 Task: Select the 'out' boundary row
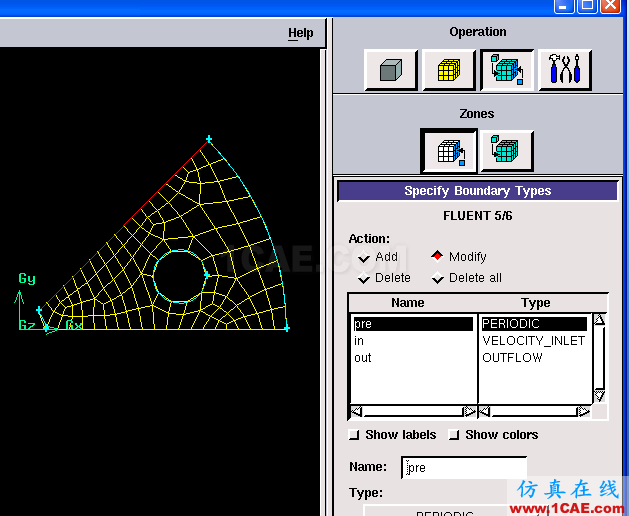click(413, 358)
